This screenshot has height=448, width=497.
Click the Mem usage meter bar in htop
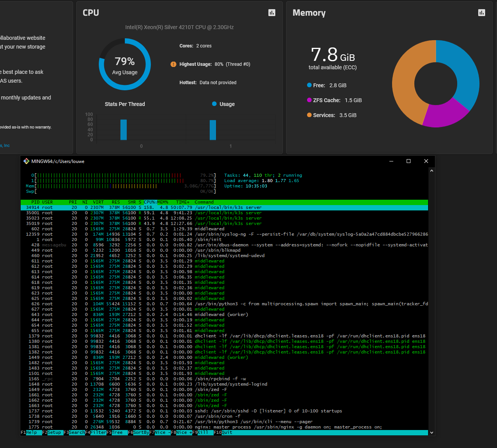[x=121, y=186]
